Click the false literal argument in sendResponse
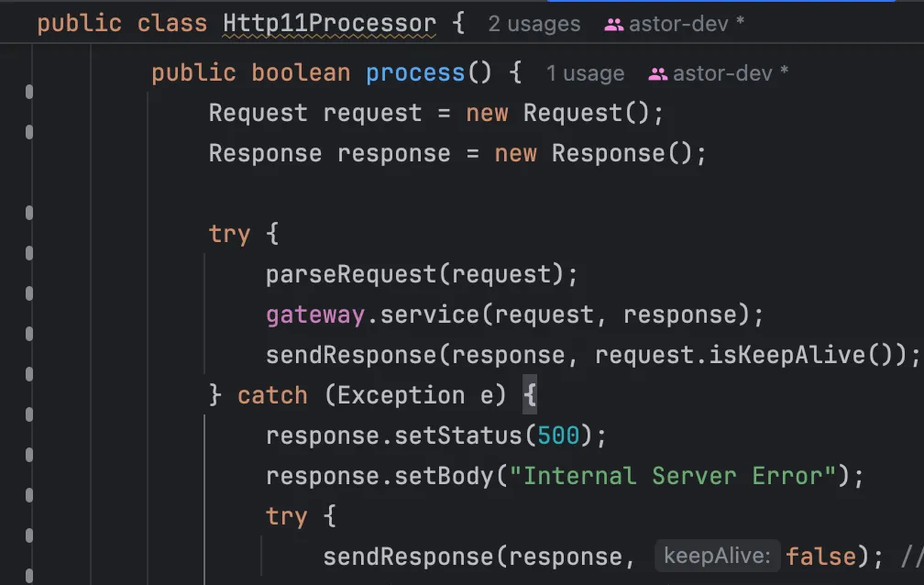Image resolution: width=924 pixels, height=585 pixels. click(820, 557)
